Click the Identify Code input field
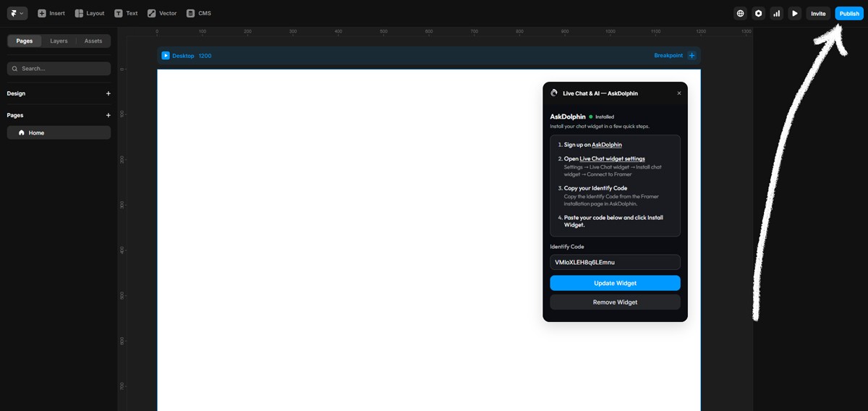Screen dimensions: 868x411 click(x=615, y=262)
